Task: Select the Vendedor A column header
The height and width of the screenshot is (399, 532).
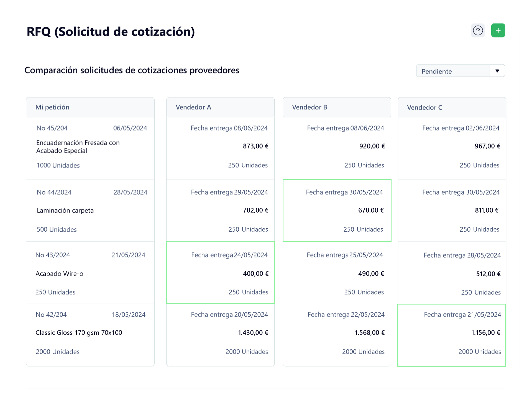Action: pyautogui.click(x=220, y=107)
